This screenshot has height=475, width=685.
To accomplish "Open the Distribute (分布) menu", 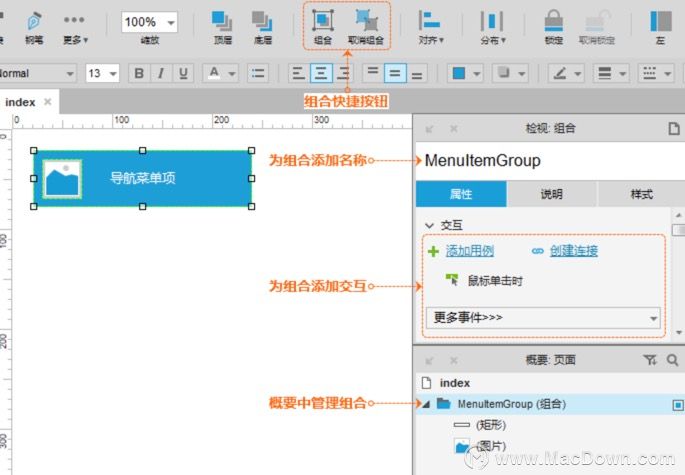I will click(x=493, y=28).
